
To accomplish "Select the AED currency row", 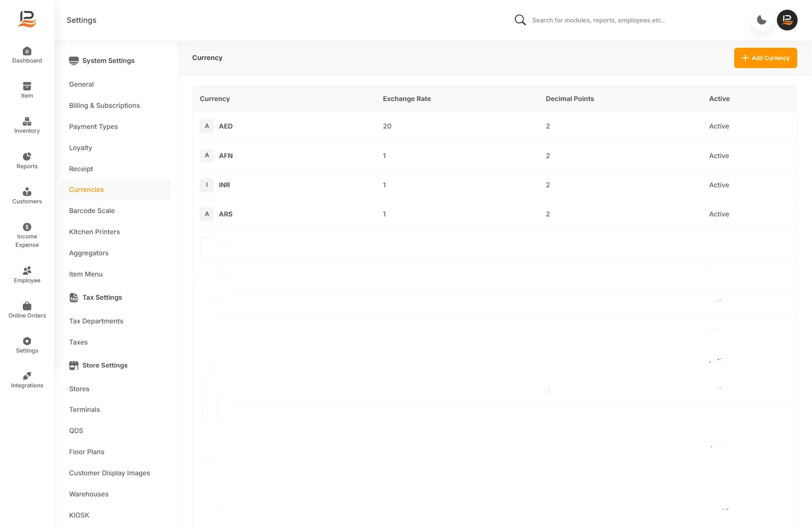I will 495,126.
